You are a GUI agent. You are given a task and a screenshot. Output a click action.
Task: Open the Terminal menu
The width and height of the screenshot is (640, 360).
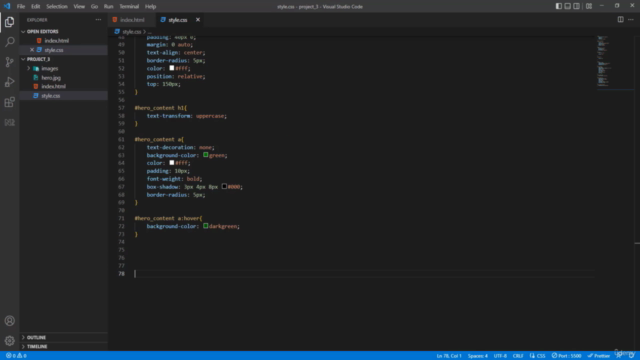129,7
